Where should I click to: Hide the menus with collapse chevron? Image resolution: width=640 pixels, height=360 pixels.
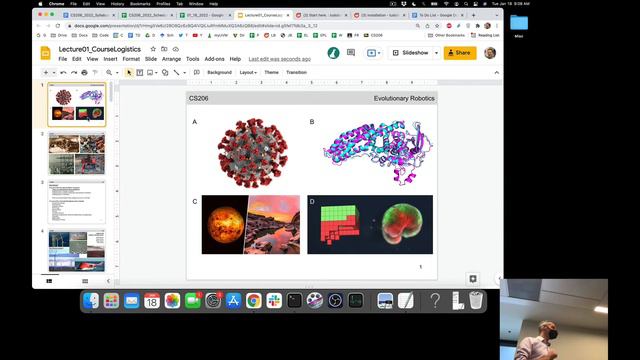(x=497, y=73)
